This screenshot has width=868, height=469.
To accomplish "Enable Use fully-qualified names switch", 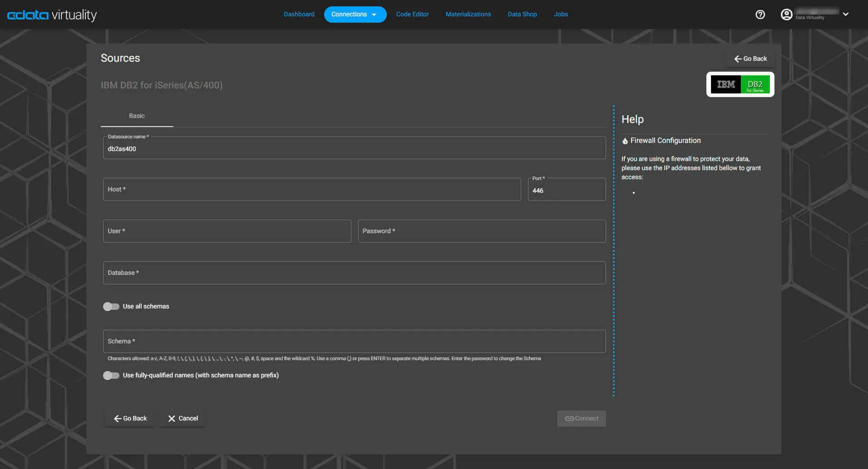I will click(111, 376).
